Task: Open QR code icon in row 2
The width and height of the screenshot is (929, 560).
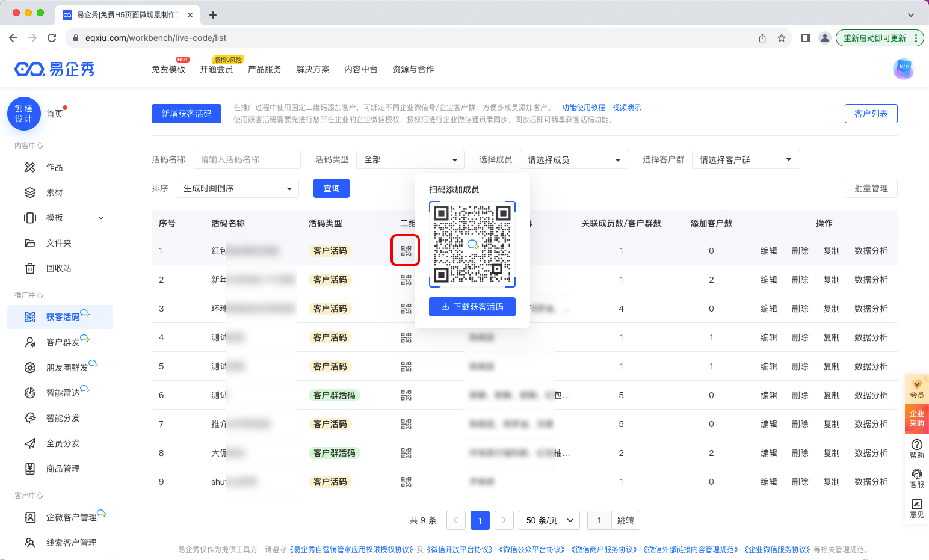Action: coord(406,280)
